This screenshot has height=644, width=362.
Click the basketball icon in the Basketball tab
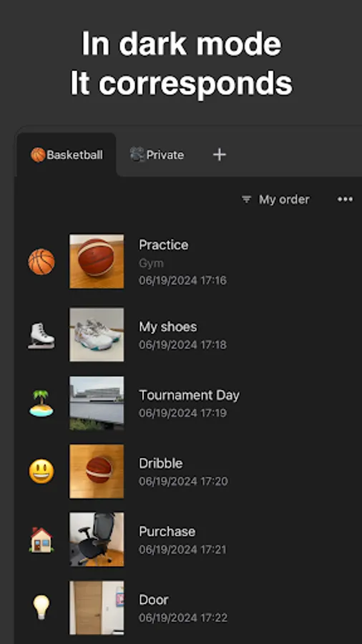[x=38, y=155]
